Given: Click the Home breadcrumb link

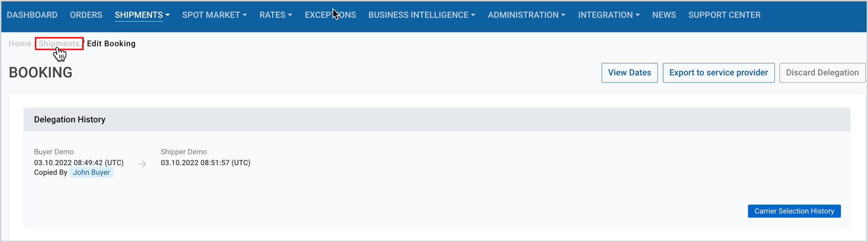Looking at the screenshot, I should [x=20, y=43].
